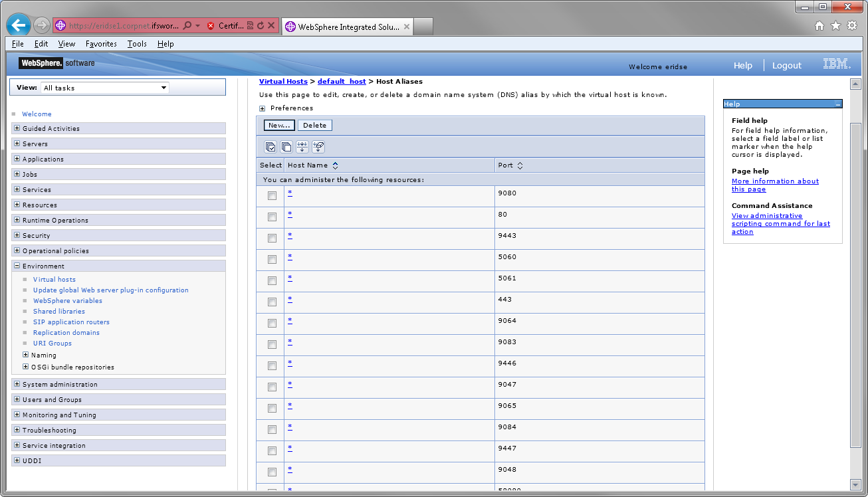
Task: Open the Welcome navigation link
Action: pos(37,114)
